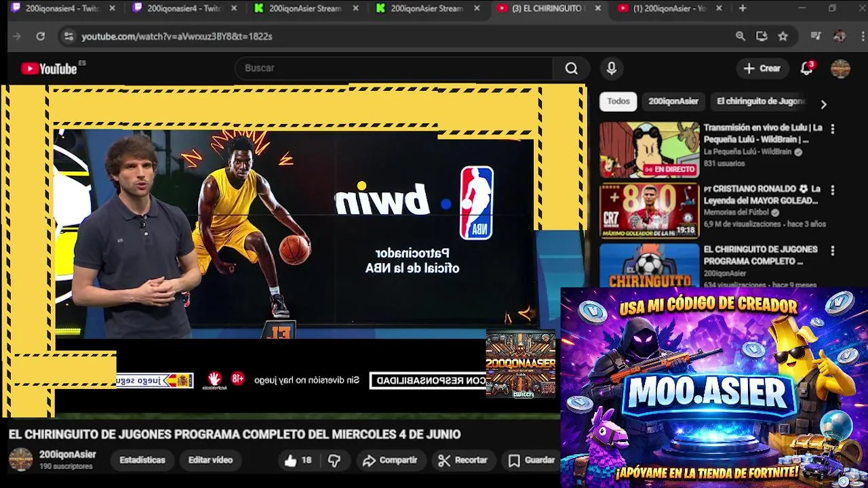The image size is (868, 488).
Task: Like the video with thumbs up
Action: click(x=298, y=460)
